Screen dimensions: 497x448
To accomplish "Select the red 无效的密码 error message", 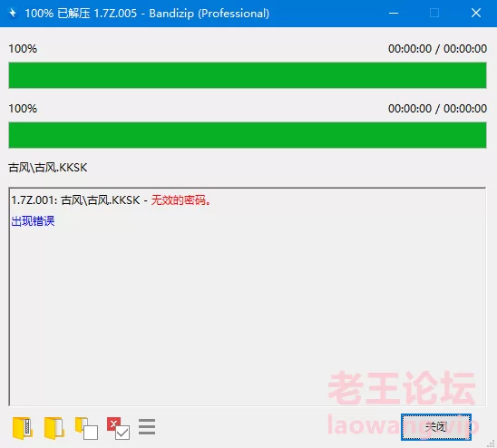I will (181, 200).
